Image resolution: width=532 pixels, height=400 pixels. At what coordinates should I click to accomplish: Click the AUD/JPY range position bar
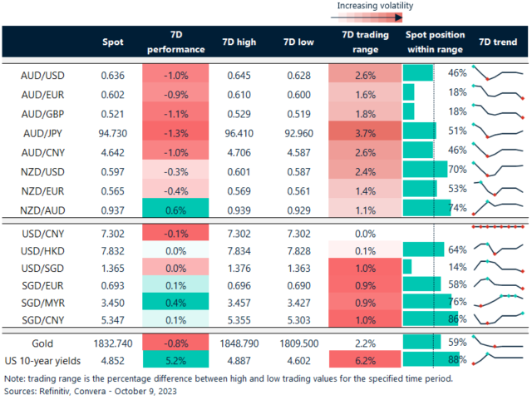(420, 131)
